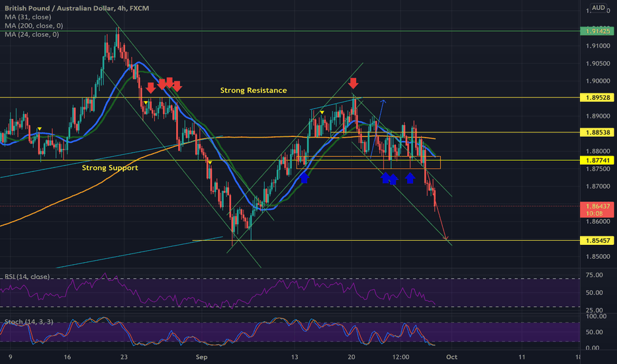Click the 1.89528 yellow price label
The image size is (617, 364).
pyautogui.click(x=597, y=97)
